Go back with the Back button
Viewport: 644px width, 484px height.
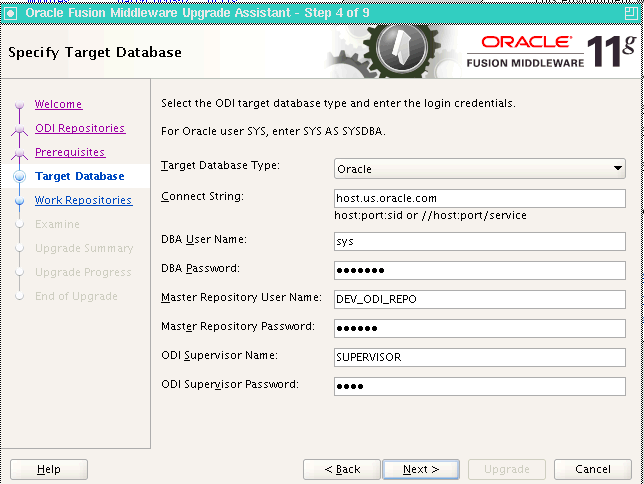click(342, 469)
